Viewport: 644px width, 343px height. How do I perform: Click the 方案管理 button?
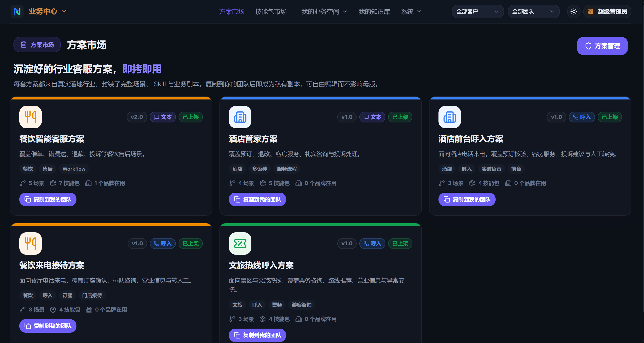click(602, 46)
